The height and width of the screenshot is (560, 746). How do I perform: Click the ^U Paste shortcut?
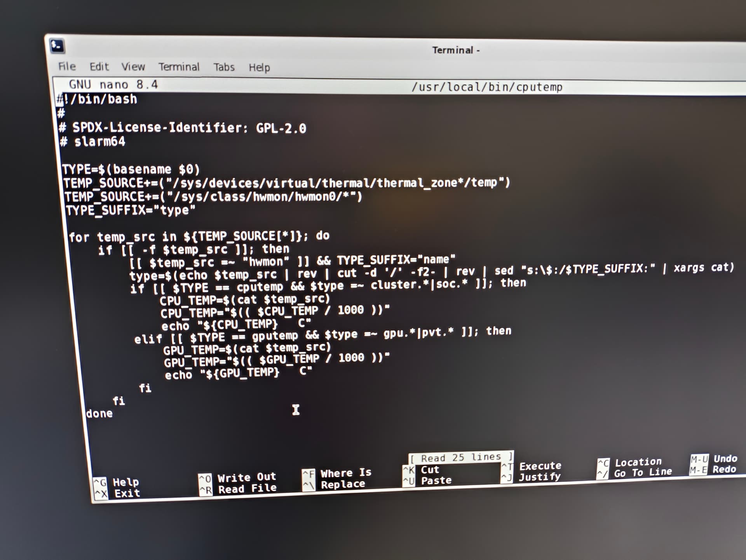pos(427,481)
